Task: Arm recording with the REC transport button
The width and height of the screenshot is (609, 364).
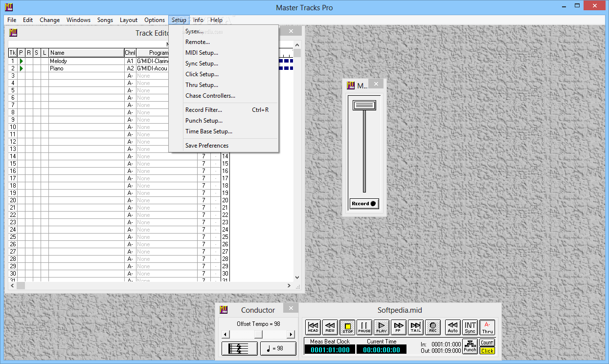Action: pyautogui.click(x=433, y=327)
